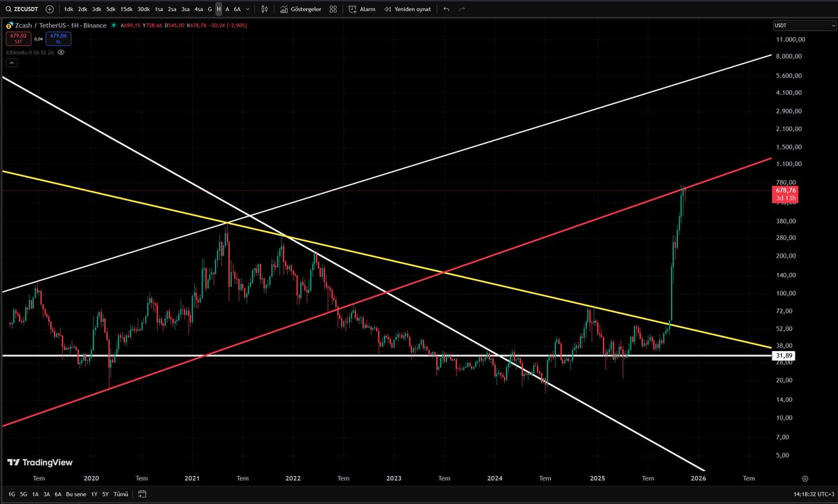This screenshot has height=504, width=838.
Task: Select the 4sa timeframe
Action: pyautogui.click(x=199, y=10)
